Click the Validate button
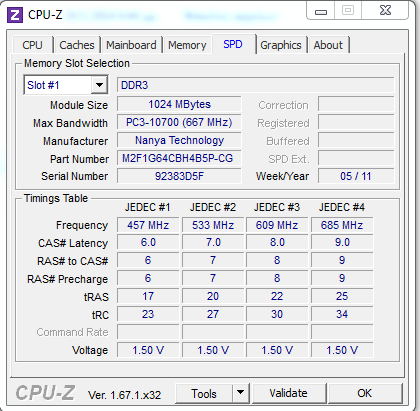 [x=288, y=393]
